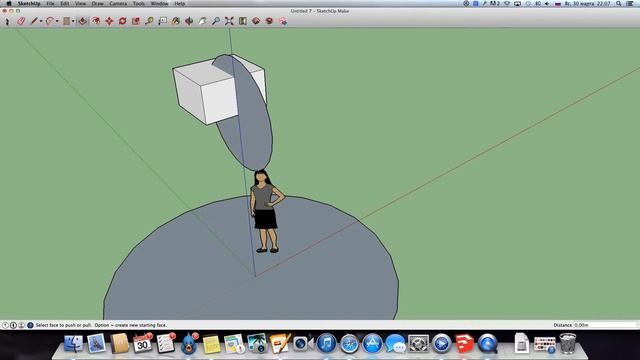
Task: Pick the Paint Bucket tool
Action: pyautogui.click(x=176, y=21)
